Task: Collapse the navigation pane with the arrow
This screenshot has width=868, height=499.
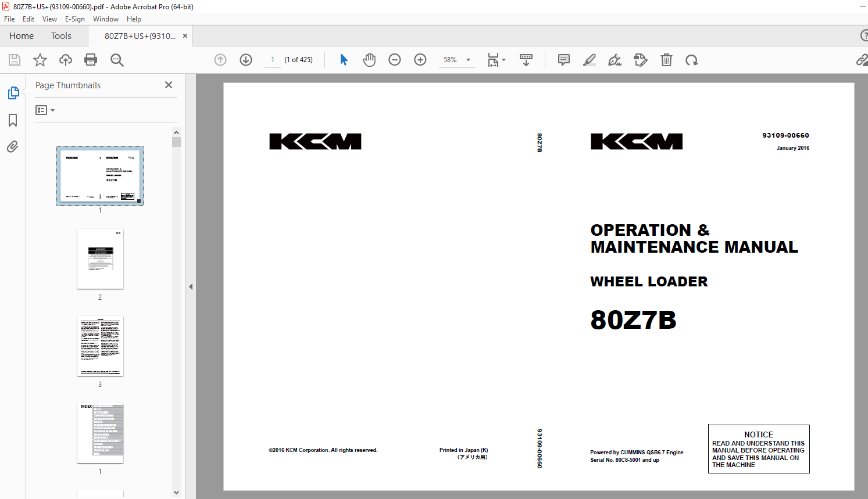Action: (x=191, y=286)
